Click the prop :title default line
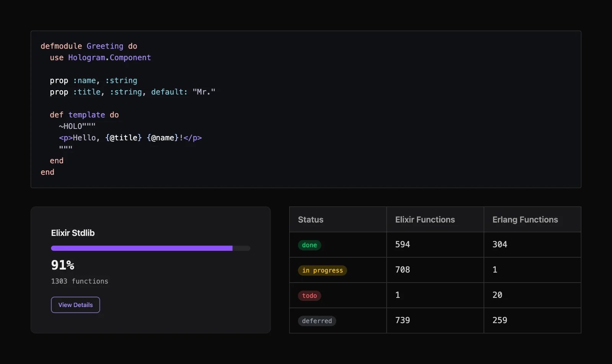This screenshot has height=364, width=612. [x=132, y=92]
